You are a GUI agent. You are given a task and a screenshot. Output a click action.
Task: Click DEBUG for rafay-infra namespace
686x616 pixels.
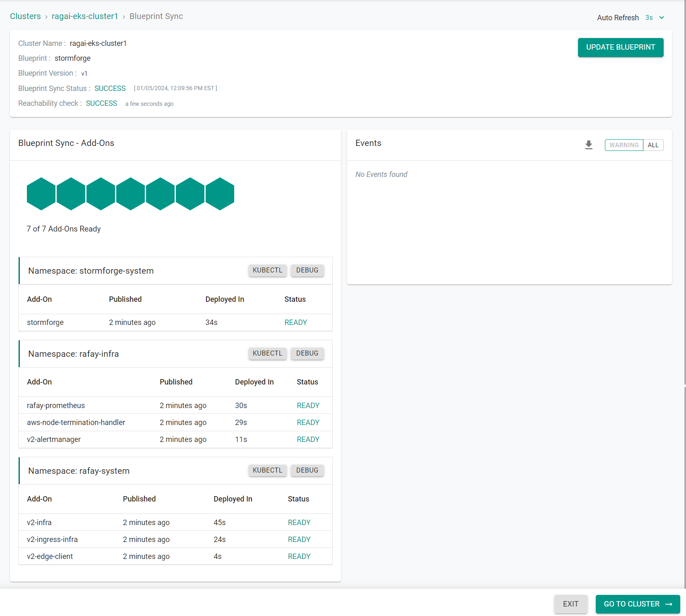click(x=307, y=353)
